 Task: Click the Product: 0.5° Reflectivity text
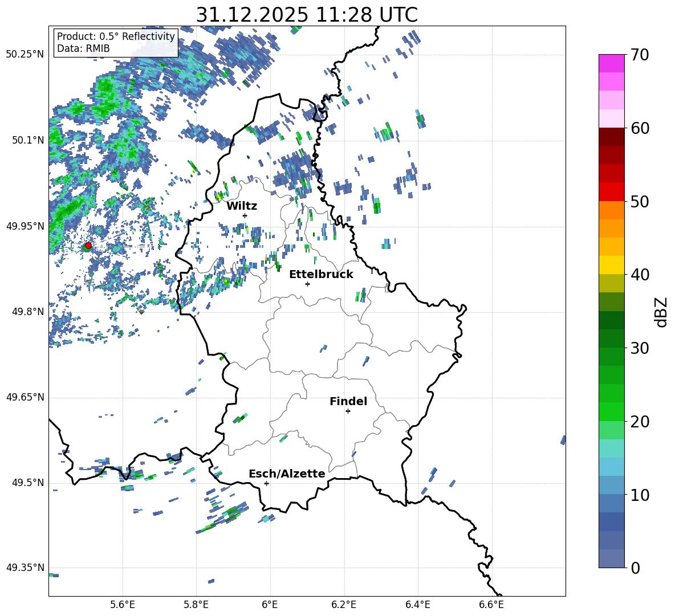116,36
